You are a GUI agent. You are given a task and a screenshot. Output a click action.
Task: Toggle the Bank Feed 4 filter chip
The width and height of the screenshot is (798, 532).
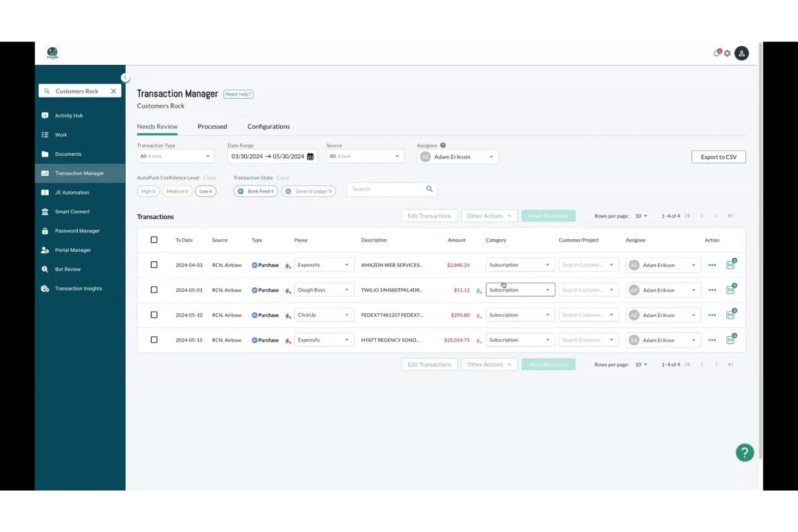255,191
